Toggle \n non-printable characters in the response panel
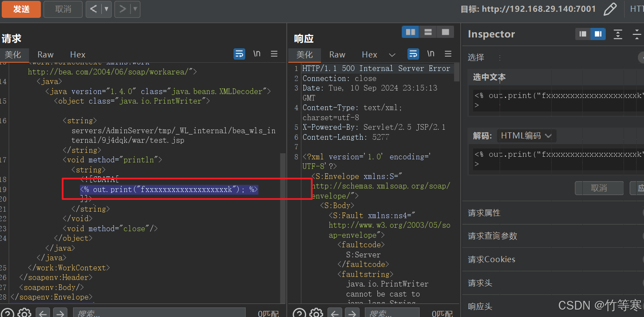Viewport: 644px width, 317px height. tap(430, 54)
